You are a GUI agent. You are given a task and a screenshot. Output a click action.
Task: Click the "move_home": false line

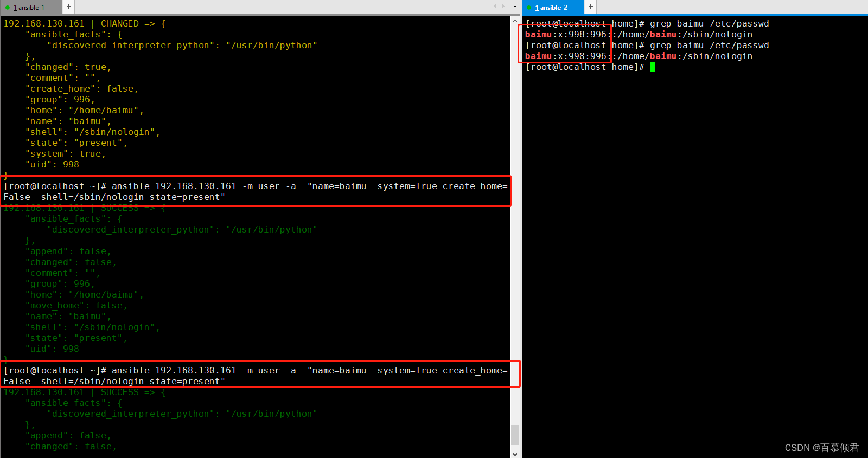pyautogui.click(x=76, y=306)
